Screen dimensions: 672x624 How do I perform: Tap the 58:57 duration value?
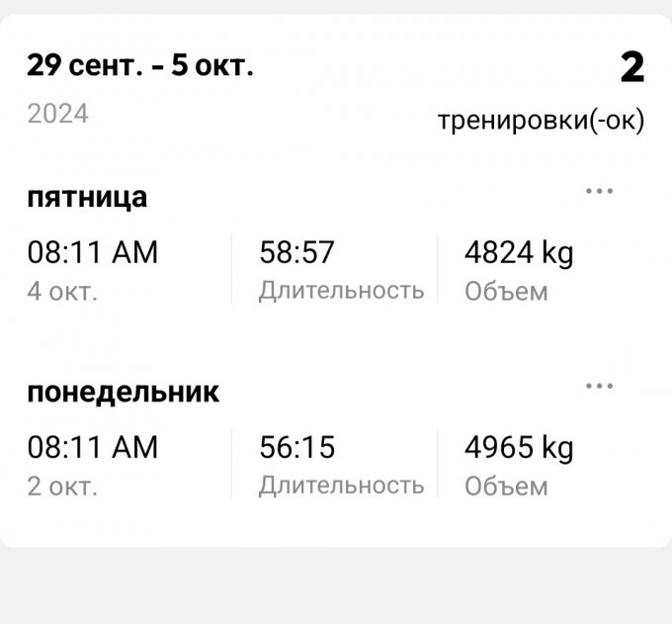point(296,253)
